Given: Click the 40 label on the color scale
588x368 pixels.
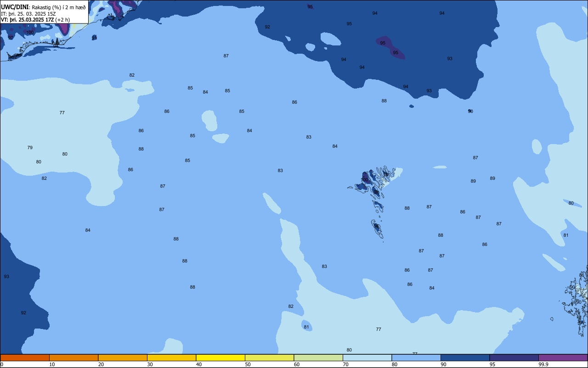Looking at the screenshot, I should coord(199,364).
